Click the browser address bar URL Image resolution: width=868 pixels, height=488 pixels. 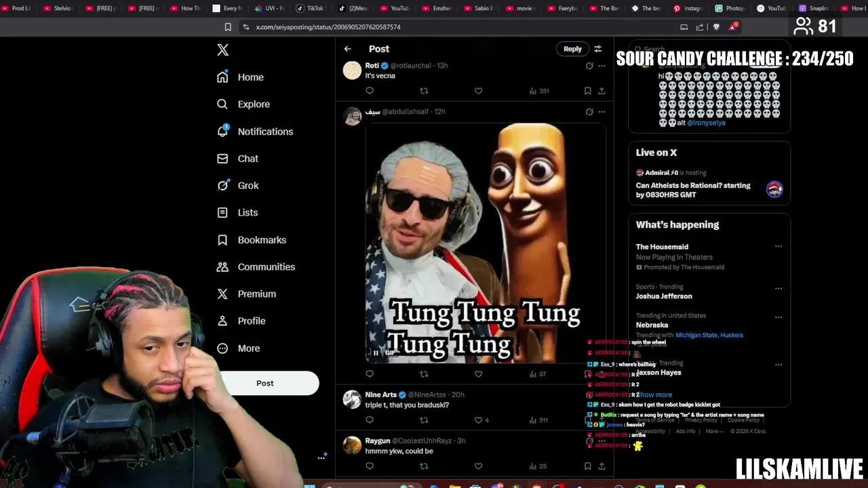pos(328,27)
